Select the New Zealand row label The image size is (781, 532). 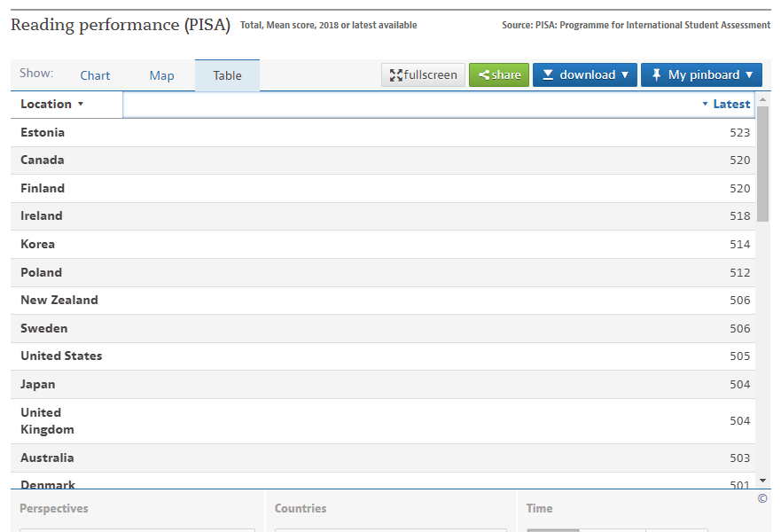[x=59, y=300]
